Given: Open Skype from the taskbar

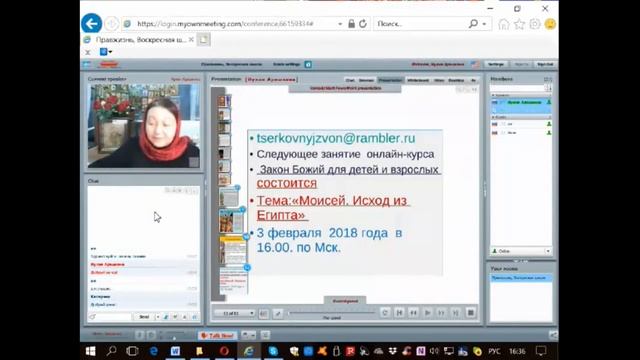Looking at the screenshot, I should coord(273,351).
